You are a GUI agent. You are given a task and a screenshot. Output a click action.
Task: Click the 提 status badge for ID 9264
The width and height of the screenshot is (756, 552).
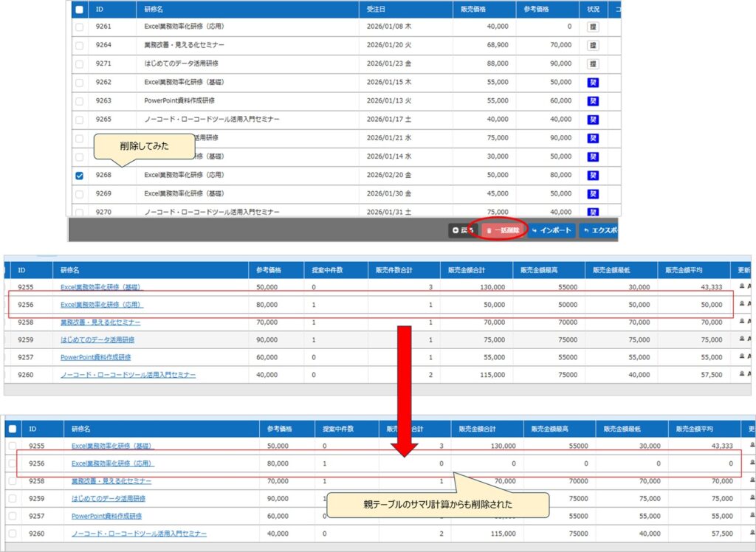point(592,45)
